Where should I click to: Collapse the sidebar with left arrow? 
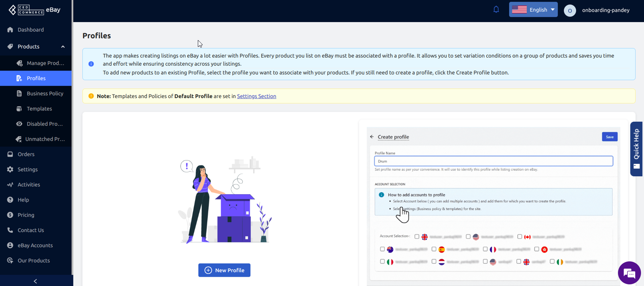pos(35,281)
